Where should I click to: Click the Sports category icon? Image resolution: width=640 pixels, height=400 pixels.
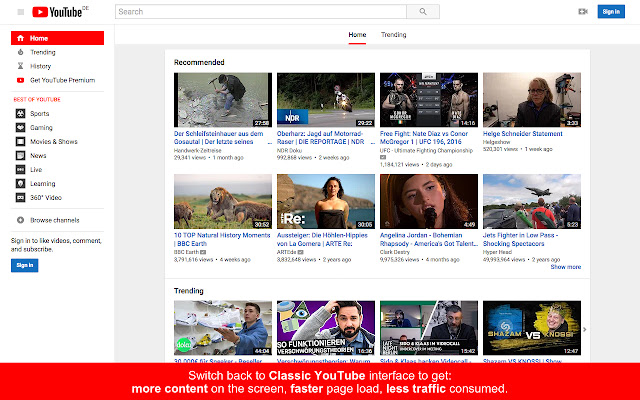coord(20,113)
